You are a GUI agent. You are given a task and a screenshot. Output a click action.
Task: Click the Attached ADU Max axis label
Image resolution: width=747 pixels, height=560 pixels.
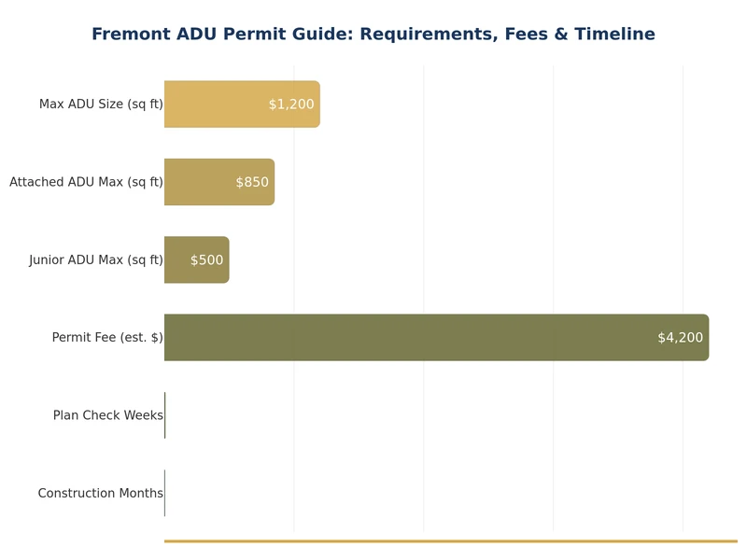click(86, 182)
